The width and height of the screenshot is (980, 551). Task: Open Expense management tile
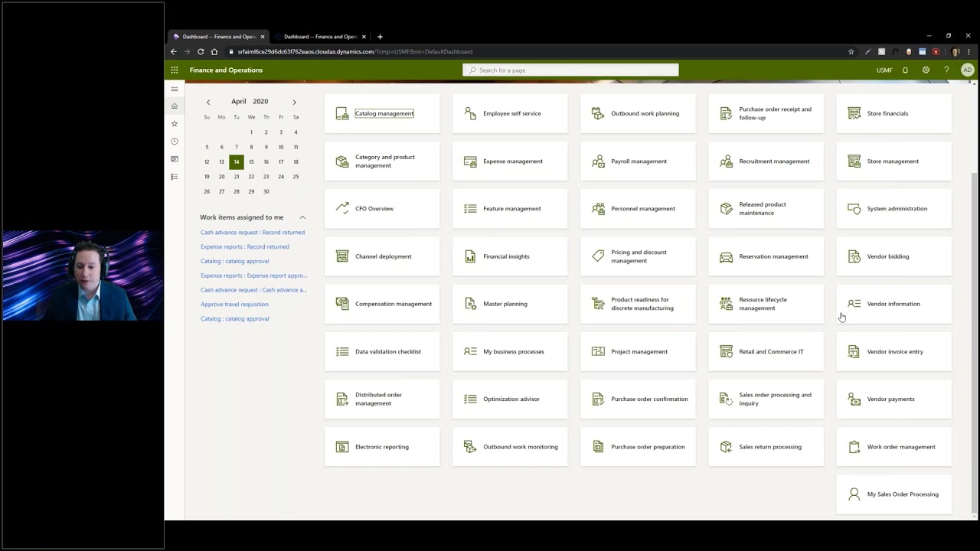(x=511, y=161)
